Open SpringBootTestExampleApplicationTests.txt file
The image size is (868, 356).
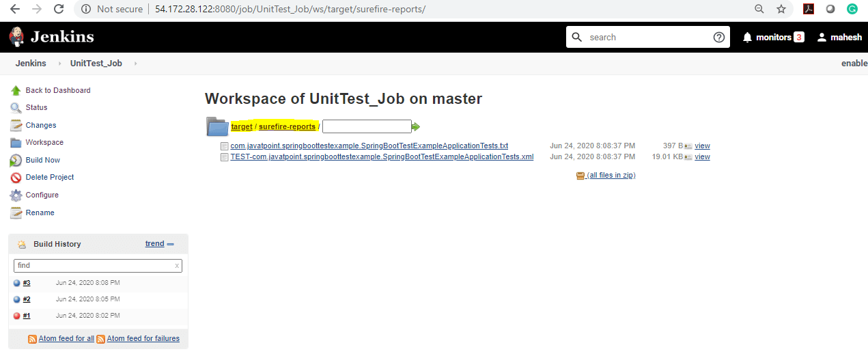pyautogui.click(x=369, y=146)
